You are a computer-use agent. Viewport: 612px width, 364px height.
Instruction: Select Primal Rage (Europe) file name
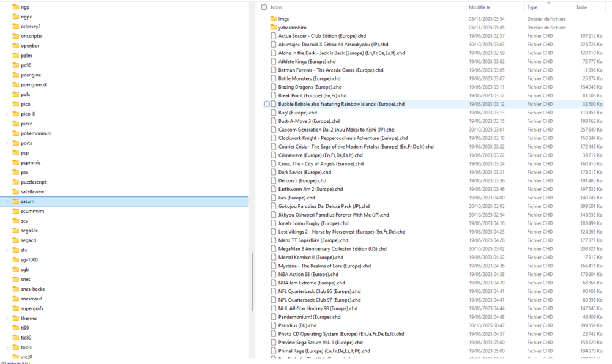(x=324, y=351)
